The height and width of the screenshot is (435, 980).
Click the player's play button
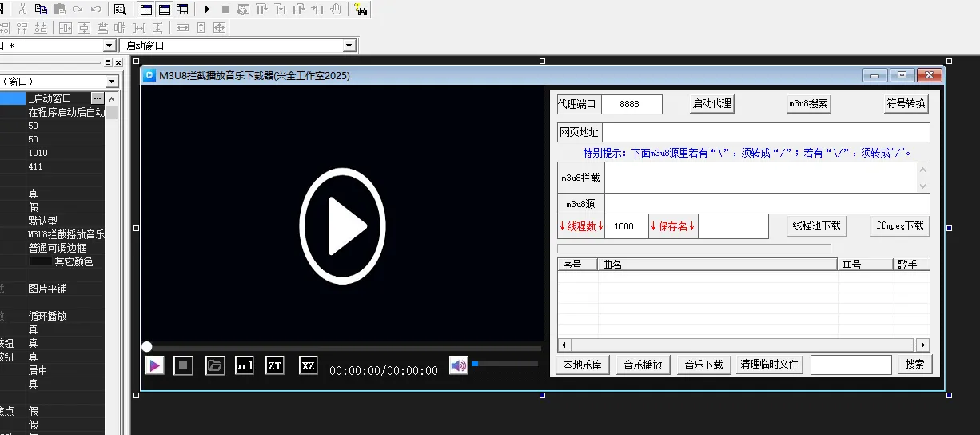point(155,365)
